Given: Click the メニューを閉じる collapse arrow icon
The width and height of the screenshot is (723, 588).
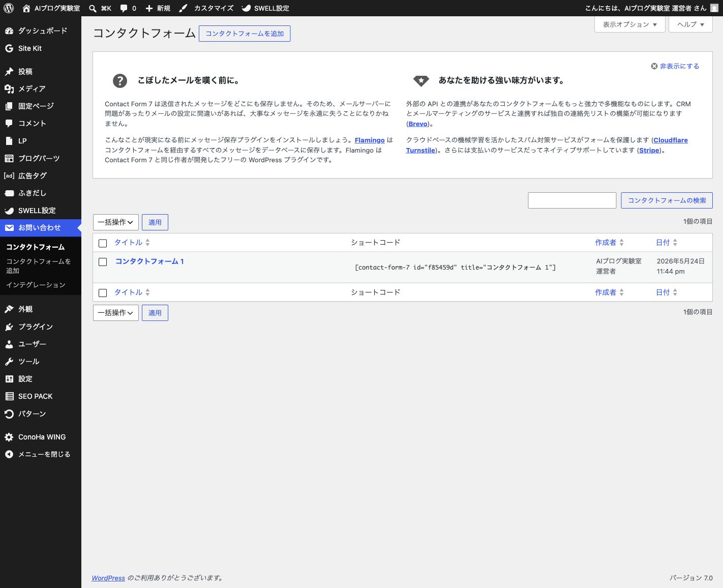Looking at the screenshot, I should [x=9, y=454].
